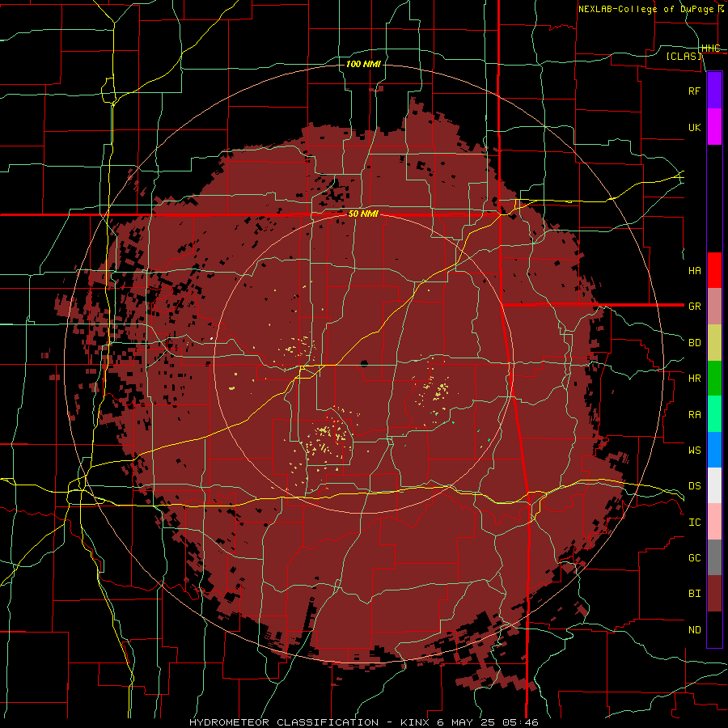Click the 100 NMI range ring label

click(x=363, y=64)
